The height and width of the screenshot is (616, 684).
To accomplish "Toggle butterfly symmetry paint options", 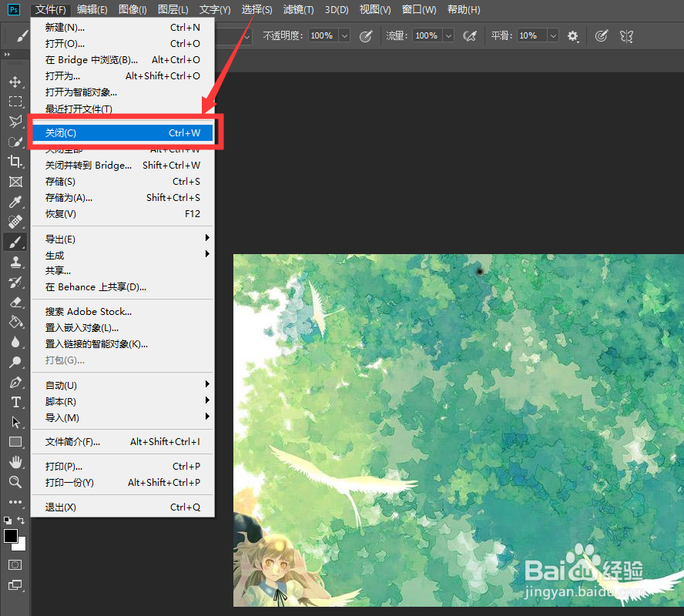I will [x=626, y=36].
